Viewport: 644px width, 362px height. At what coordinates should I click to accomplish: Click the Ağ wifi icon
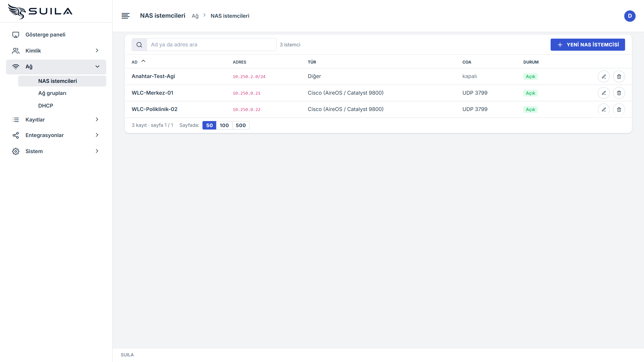click(x=16, y=67)
